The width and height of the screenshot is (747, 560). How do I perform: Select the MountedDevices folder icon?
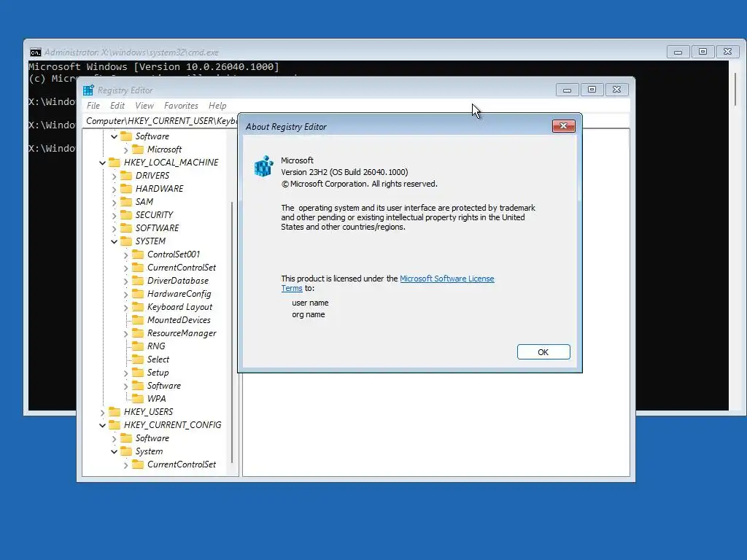[138, 320]
